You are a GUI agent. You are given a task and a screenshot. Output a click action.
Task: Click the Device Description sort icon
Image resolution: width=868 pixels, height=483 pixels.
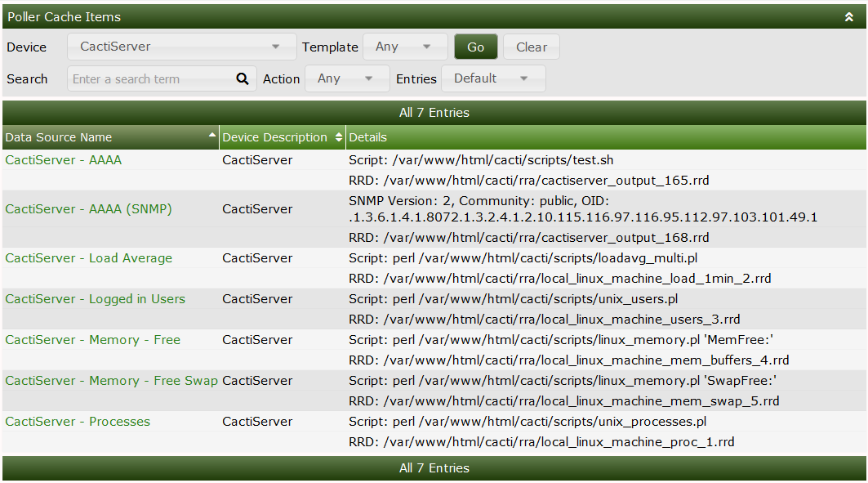pyautogui.click(x=339, y=137)
